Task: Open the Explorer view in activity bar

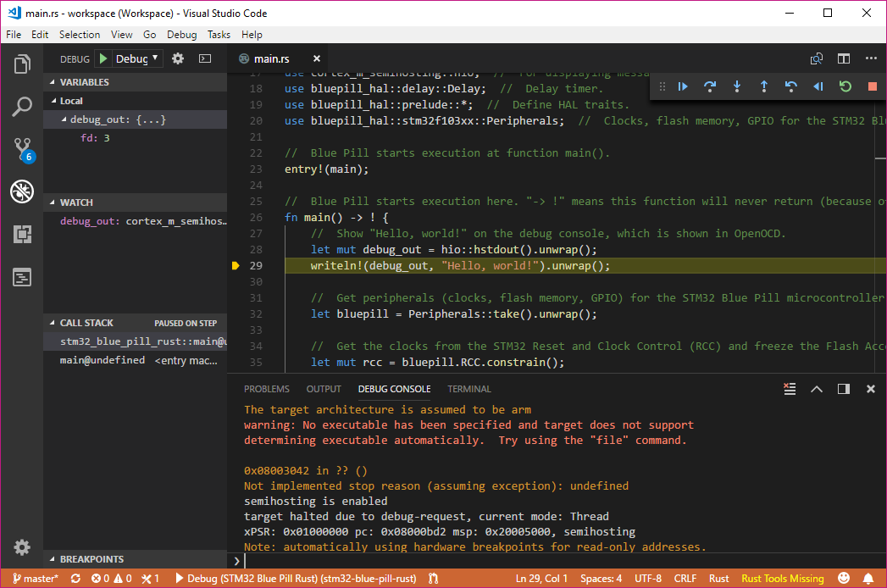Action: tap(22, 64)
